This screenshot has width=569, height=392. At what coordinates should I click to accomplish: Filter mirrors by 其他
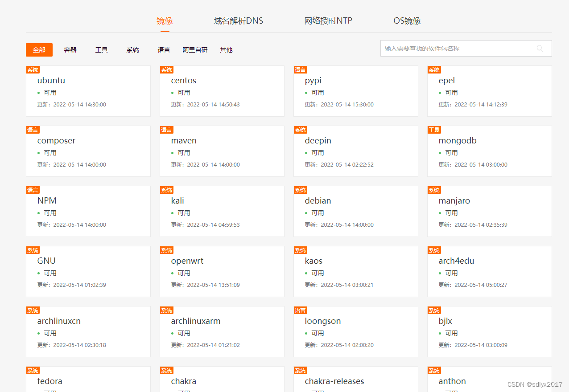(x=227, y=50)
